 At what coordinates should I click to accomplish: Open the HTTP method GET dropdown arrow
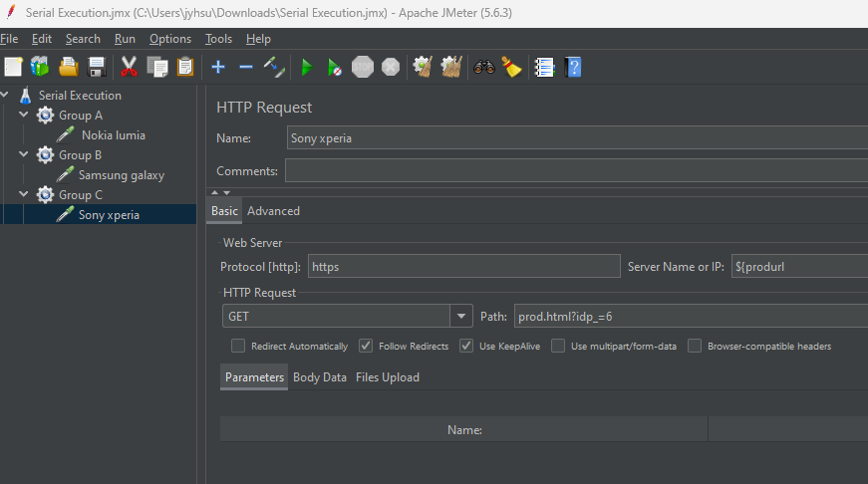[461, 317]
